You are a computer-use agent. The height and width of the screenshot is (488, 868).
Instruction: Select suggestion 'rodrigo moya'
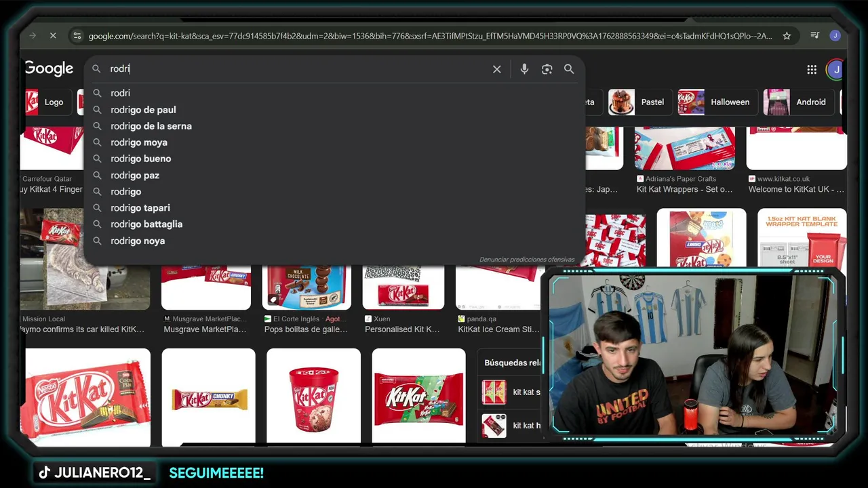click(334, 142)
